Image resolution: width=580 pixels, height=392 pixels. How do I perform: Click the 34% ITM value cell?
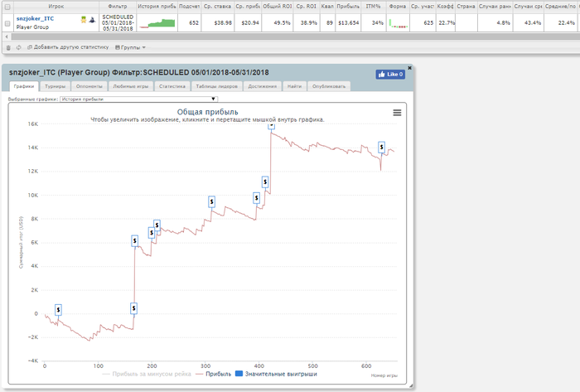pyautogui.click(x=373, y=23)
